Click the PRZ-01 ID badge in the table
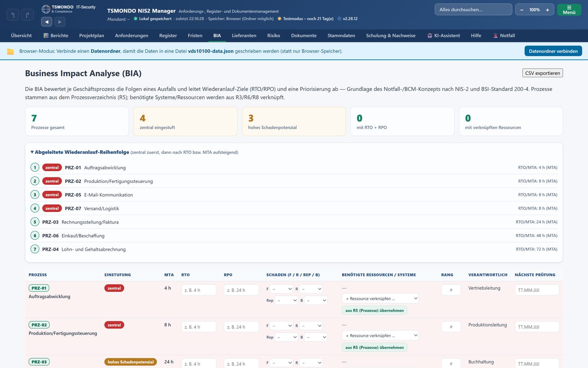This screenshot has width=588, height=368. click(39, 288)
